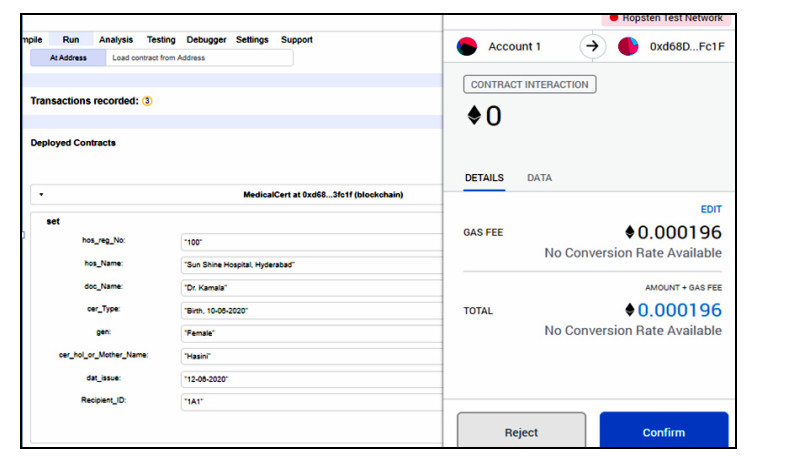Reject the MetaMask transaction
This screenshot has width=800, height=462.
(x=521, y=432)
